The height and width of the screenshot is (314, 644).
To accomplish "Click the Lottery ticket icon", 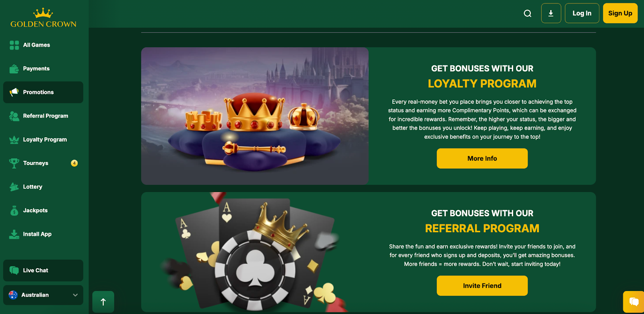I will (14, 187).
